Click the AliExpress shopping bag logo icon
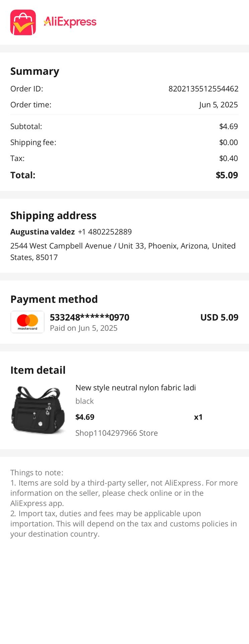This screenshot has height=644, width=249. [x=23, y=22]
